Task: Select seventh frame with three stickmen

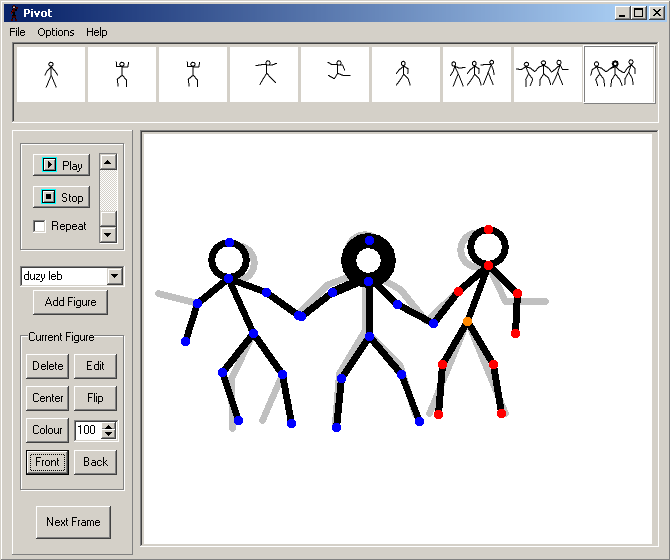Action: click(x=476, y=74)
